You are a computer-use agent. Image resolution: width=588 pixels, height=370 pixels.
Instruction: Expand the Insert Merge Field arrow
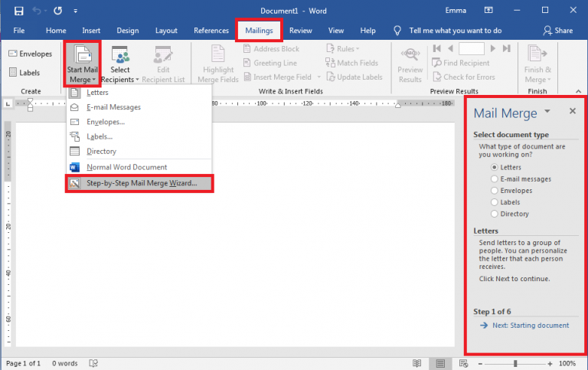[x=319, y=77]
